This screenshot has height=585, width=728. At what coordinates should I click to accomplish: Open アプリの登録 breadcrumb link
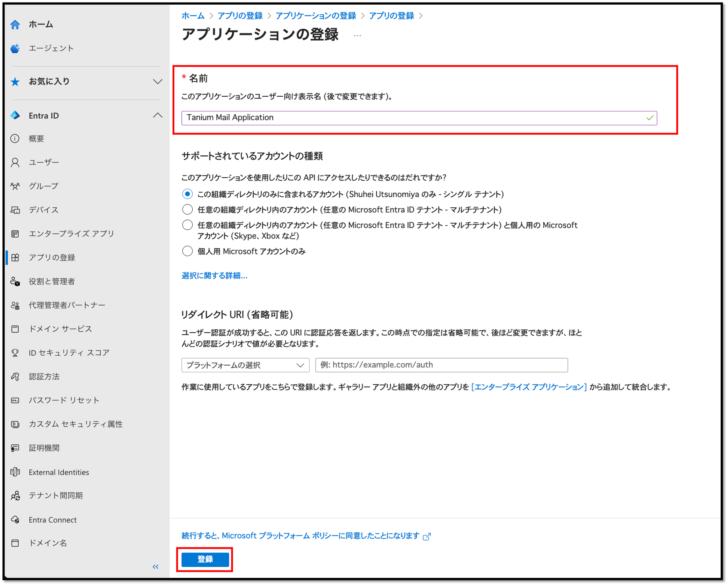[240, 16]
